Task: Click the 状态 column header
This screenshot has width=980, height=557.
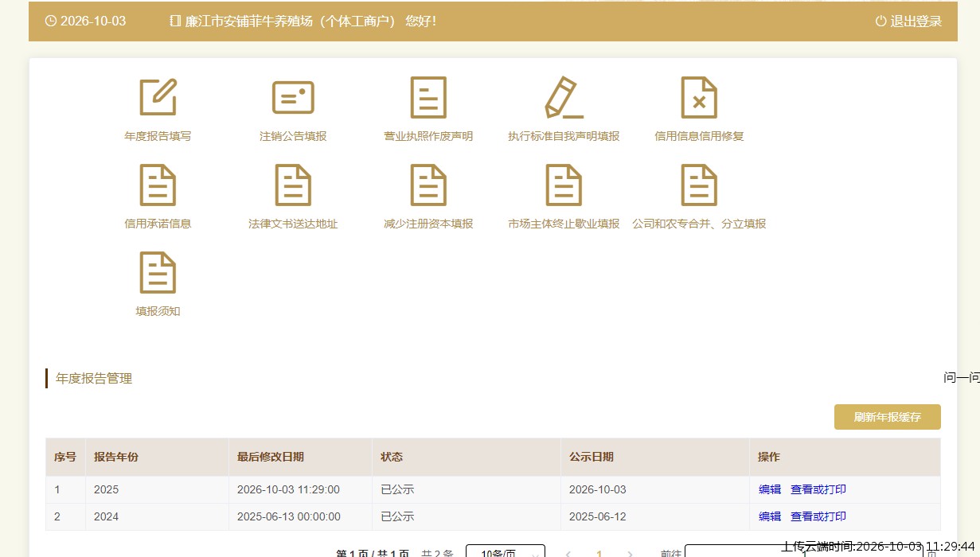Action: tap(392, 457)
